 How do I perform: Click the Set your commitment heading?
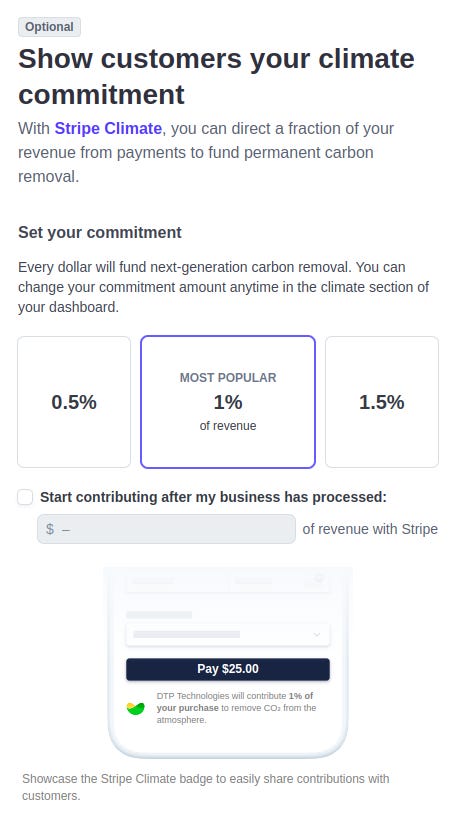100,232
